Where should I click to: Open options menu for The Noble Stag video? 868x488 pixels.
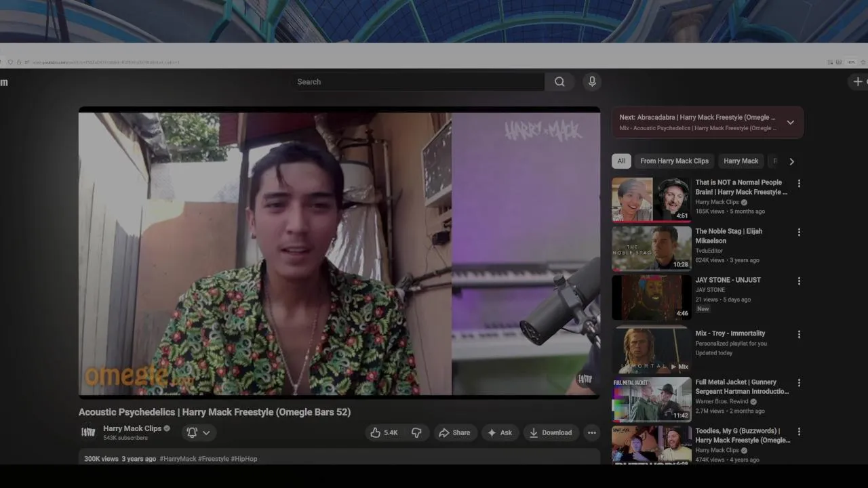[799, 232]
